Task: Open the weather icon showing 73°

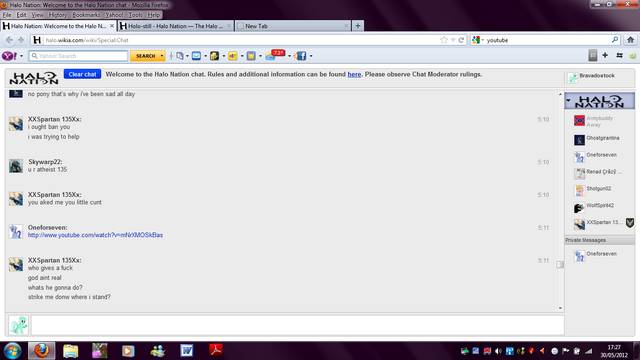Action: (x=275, y=55)
